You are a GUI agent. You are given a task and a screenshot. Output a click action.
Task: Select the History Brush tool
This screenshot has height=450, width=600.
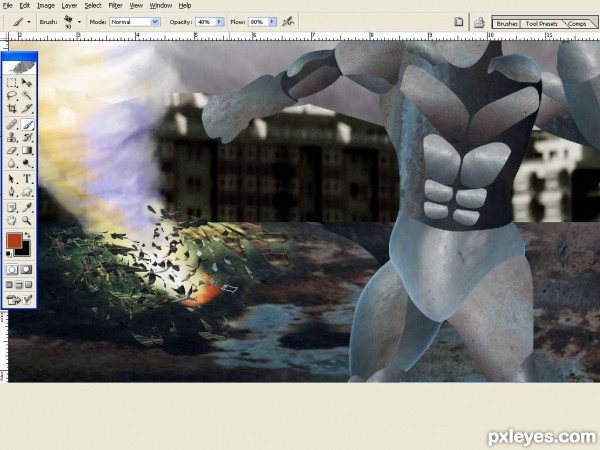(26, 137)
